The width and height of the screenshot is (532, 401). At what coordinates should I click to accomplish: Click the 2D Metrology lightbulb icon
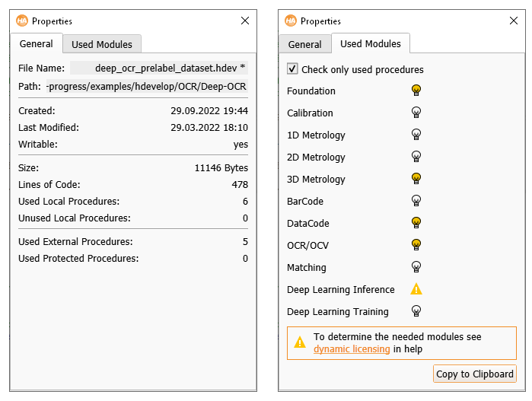416,157
